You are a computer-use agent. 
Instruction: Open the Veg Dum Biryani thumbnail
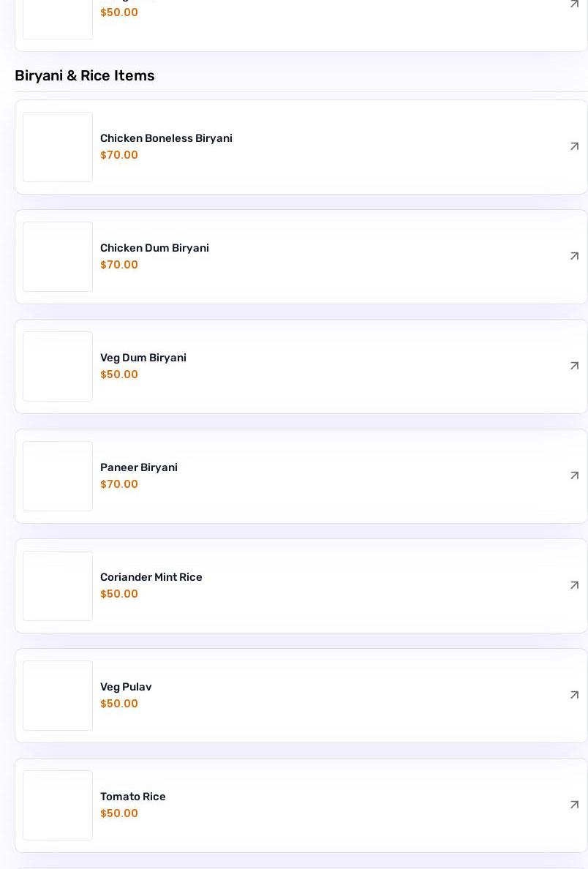[x=58, y=366]
